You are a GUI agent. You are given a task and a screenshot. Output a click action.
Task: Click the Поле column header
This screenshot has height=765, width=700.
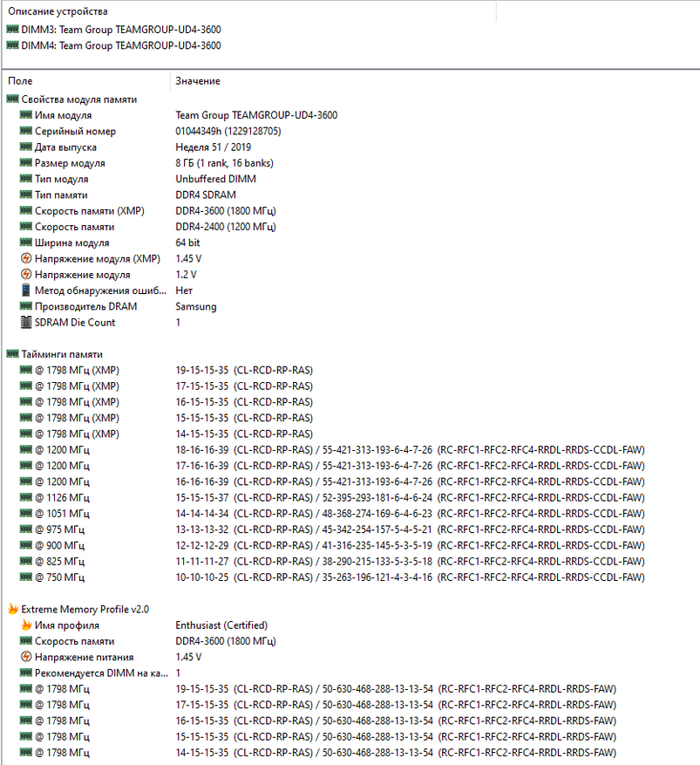(x=20, y=81)
